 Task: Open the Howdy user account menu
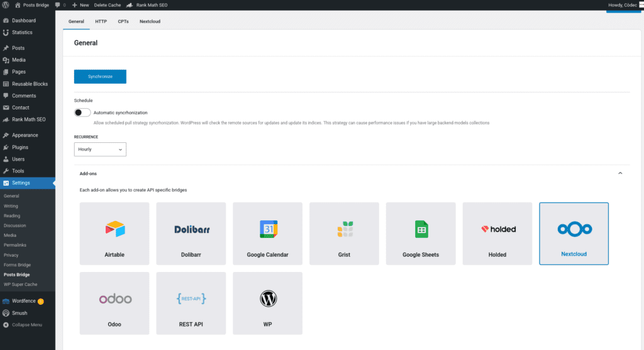coord(626,5)
